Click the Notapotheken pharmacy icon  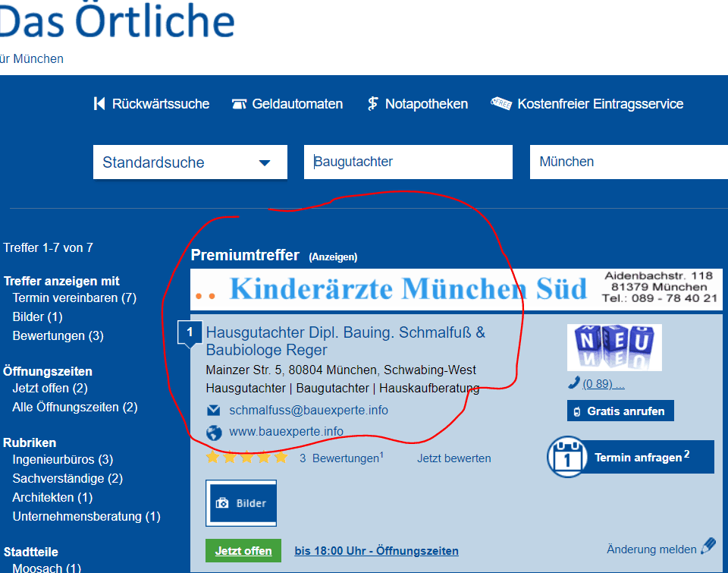click(372, 104)
